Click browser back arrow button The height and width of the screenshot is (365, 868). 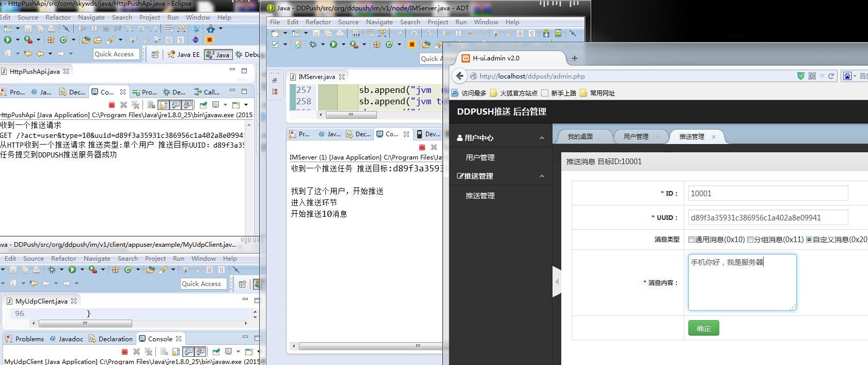(x=459, y=76)
